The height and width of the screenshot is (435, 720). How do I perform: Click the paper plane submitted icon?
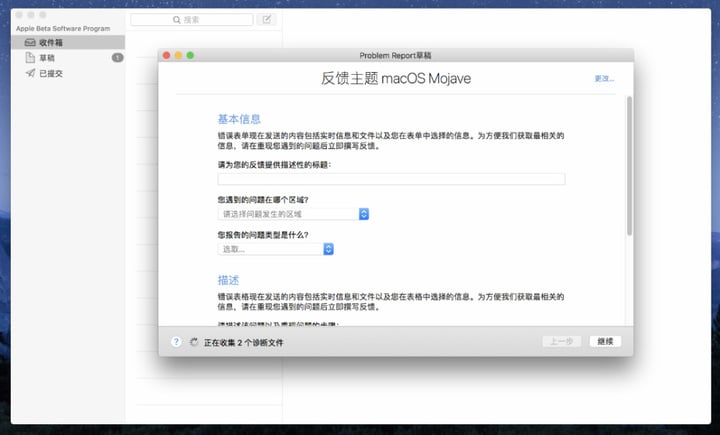coord(30,73)
